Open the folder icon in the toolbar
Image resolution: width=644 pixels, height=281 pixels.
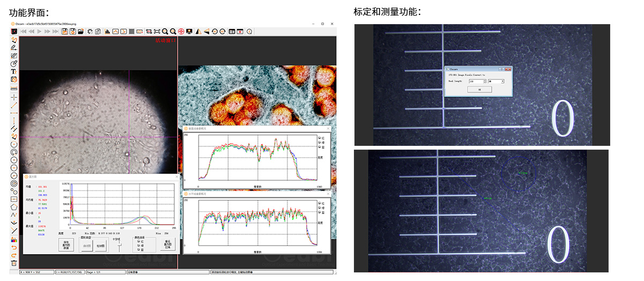[x=80, y=32]
